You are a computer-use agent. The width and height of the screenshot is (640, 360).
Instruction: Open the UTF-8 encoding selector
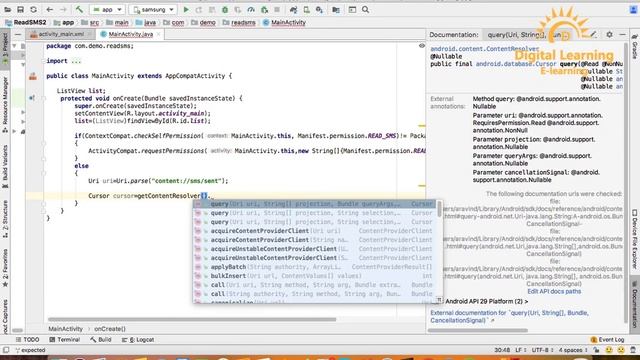coord(542,350)
